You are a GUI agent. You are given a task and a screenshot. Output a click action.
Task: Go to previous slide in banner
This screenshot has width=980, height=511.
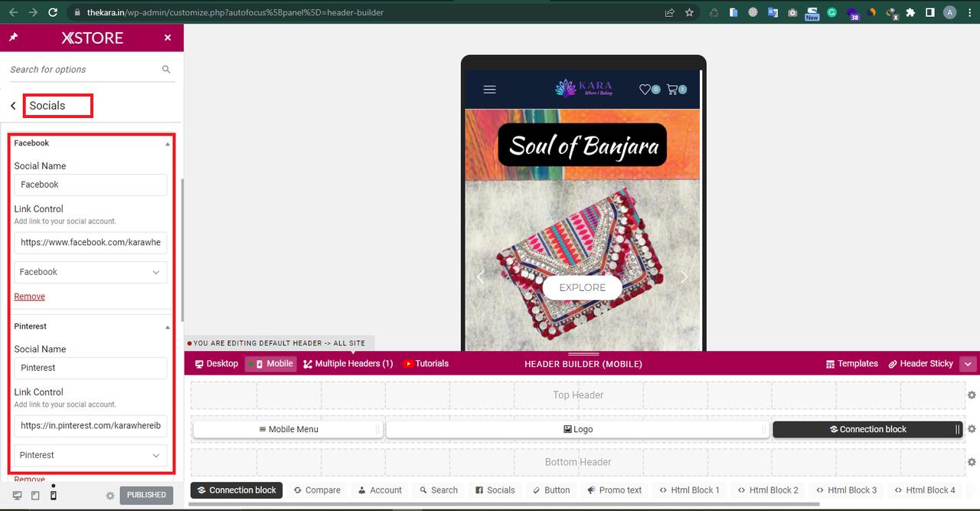point(481,277)
